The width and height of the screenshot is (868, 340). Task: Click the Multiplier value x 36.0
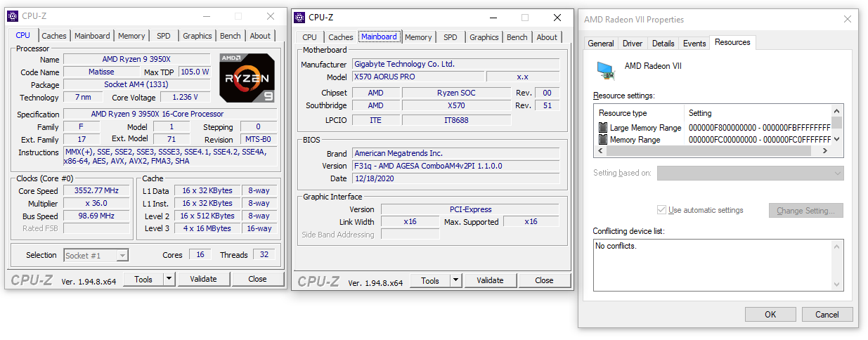97,203
